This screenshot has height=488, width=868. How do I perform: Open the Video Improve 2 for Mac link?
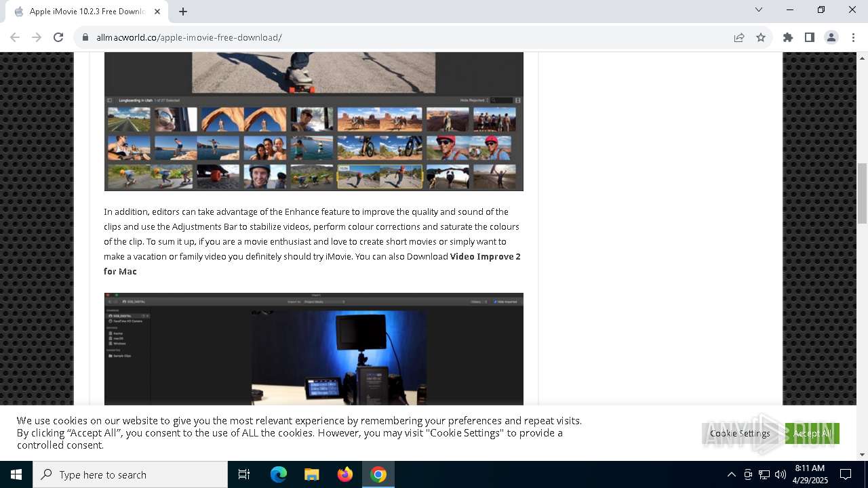[x=312, y=264]
